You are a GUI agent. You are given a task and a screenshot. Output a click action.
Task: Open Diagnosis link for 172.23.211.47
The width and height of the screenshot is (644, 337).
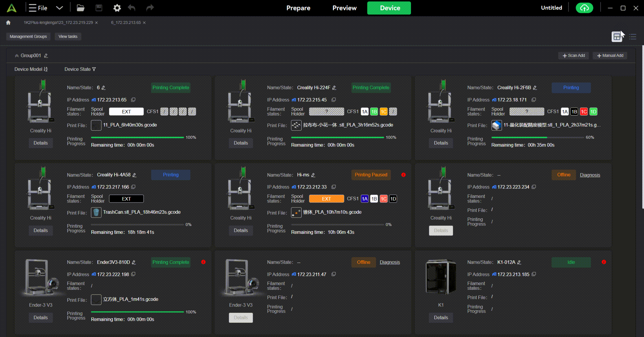(x=390, y=262)
